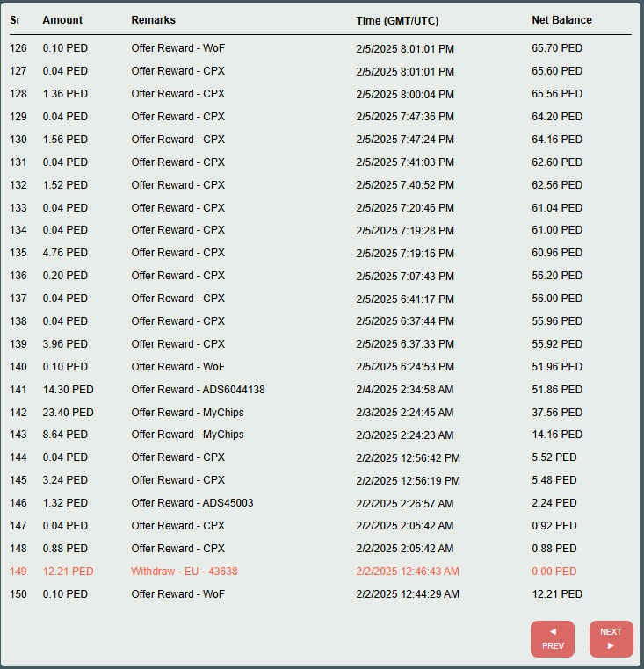Select time 2/2/2025 2:26:57 AM
644x669 pixels.
click(405, 504)
